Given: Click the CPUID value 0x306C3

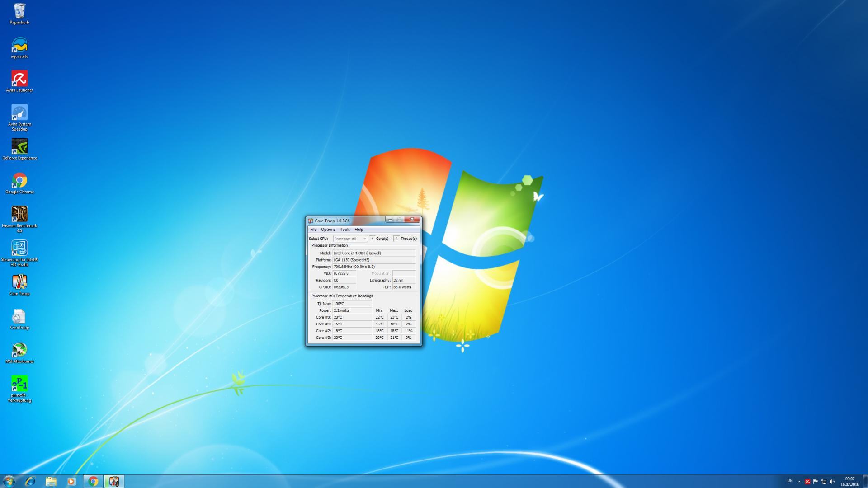Looking at the screenshot, I should click(x=344, y=287).
